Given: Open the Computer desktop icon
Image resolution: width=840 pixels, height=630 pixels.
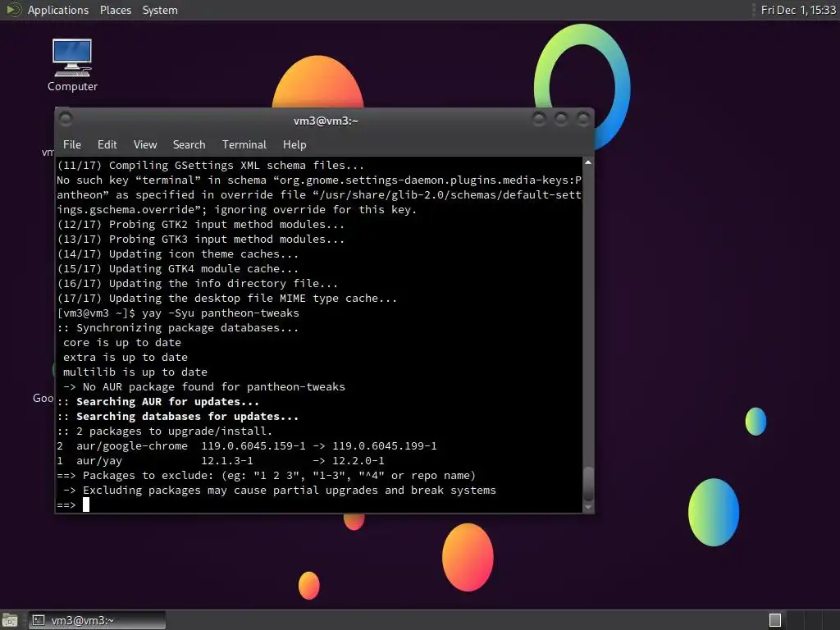Looking at the screenshot, I should click(x=72, y=65).
